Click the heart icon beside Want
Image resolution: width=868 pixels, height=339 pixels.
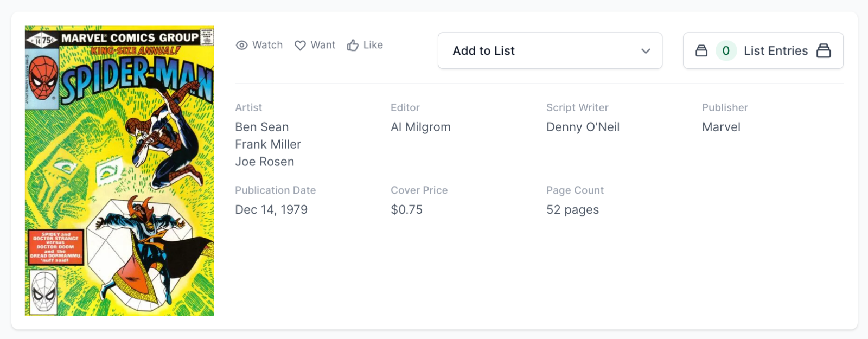[300, 46]
